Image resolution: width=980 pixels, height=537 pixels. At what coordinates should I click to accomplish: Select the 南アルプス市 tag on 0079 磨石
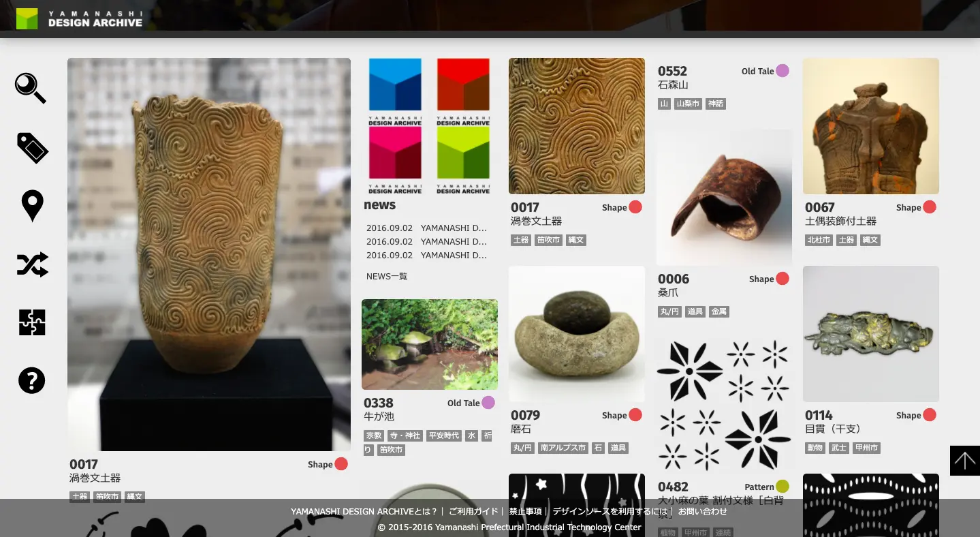click(x=563, y=448)
